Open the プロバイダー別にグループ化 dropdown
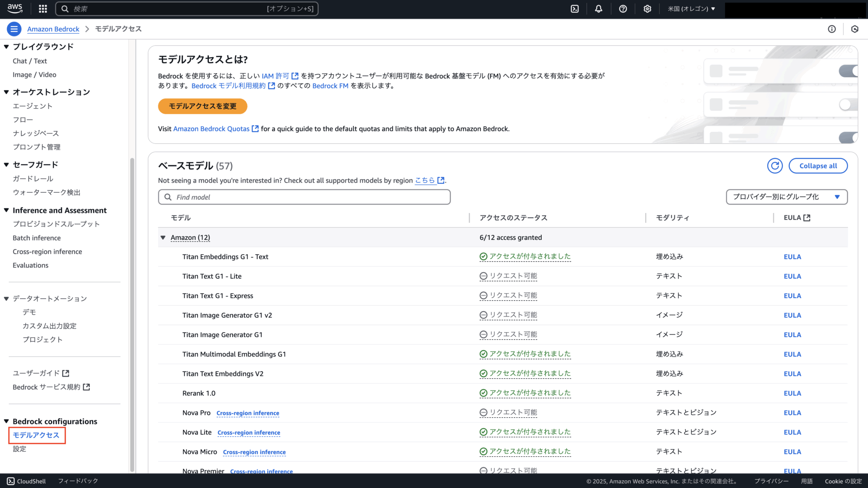The image size is (868, 488). (786, 197)
